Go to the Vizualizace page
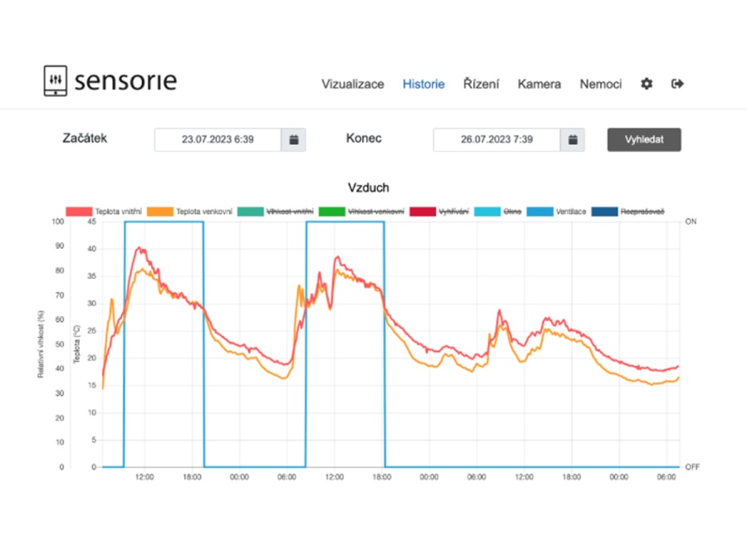 coord(353,84)
